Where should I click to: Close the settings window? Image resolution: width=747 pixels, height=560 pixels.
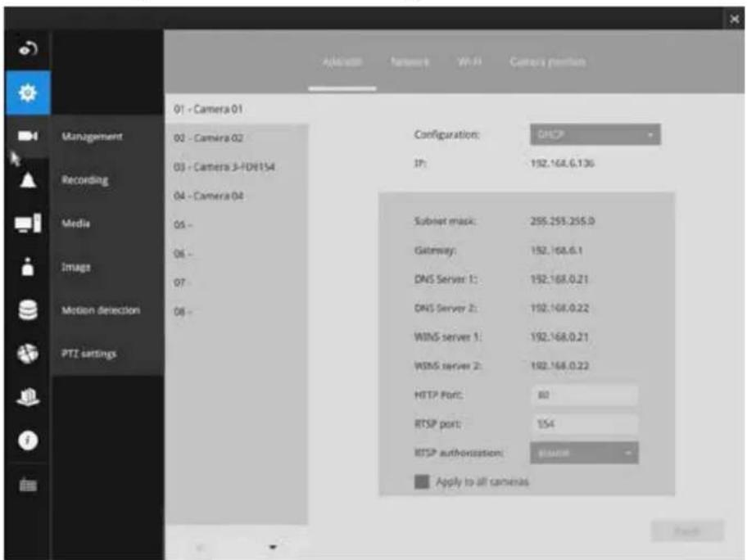(x=734, y=19)
